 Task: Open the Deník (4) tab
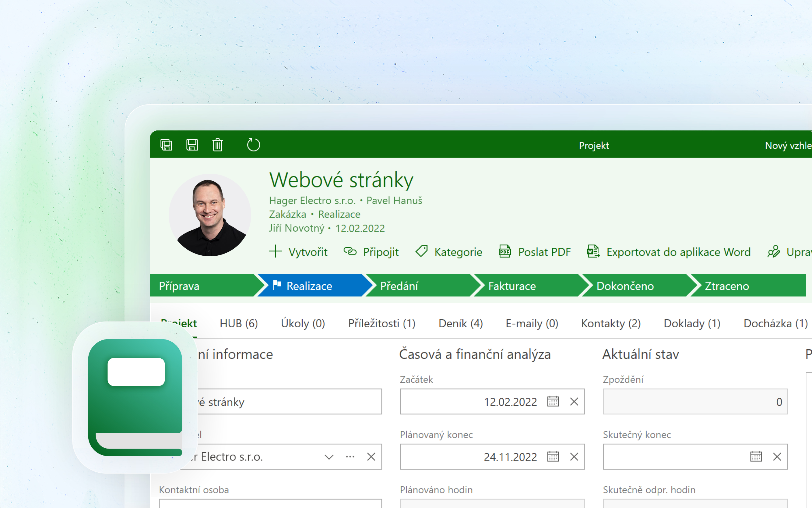point(461,323)
